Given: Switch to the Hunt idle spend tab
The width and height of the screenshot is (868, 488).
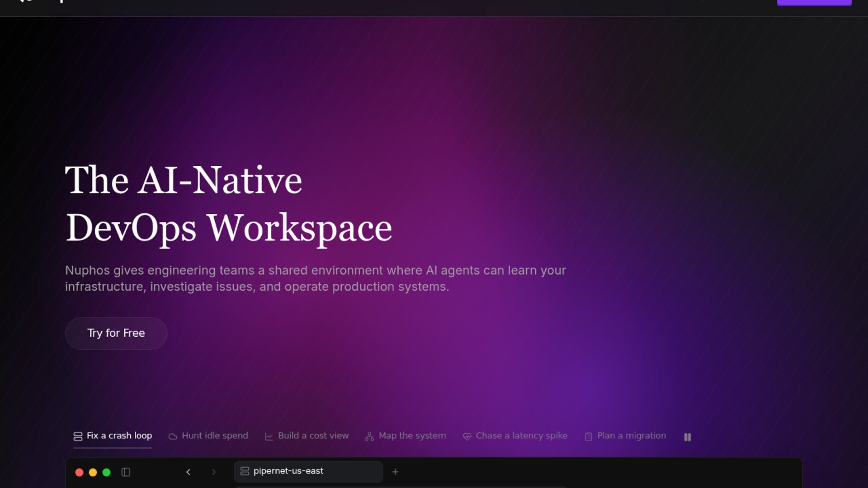Looking at the screenshot, I should pos(208,436).
